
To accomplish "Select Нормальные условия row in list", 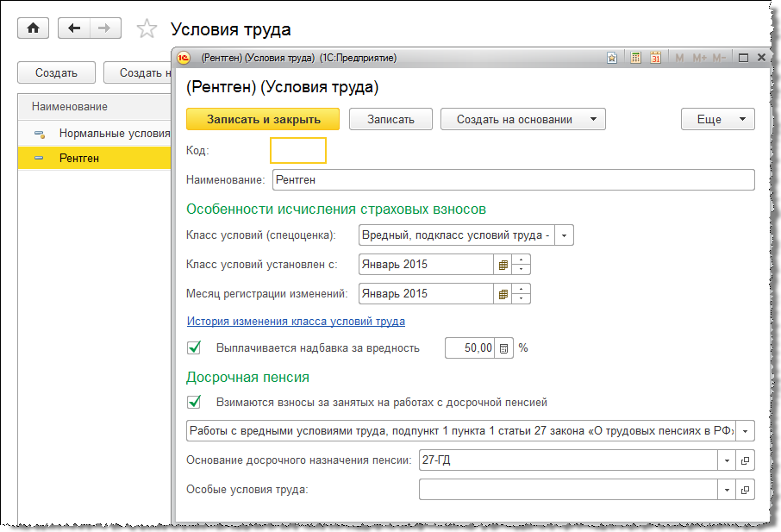I will click(114, 134).
